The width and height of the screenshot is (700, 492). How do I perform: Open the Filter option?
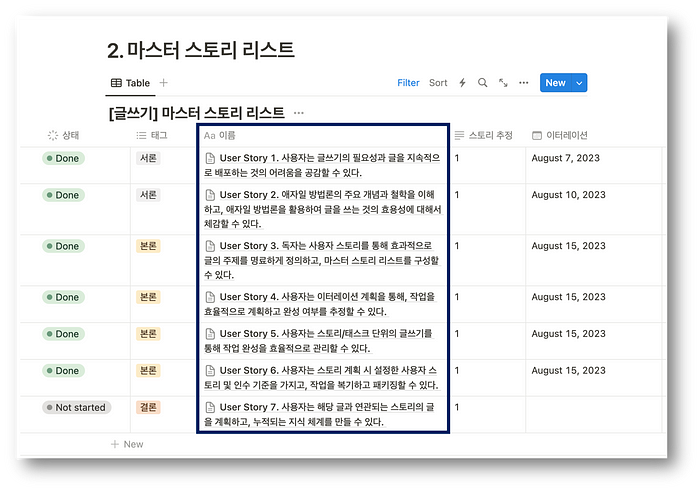408,83
